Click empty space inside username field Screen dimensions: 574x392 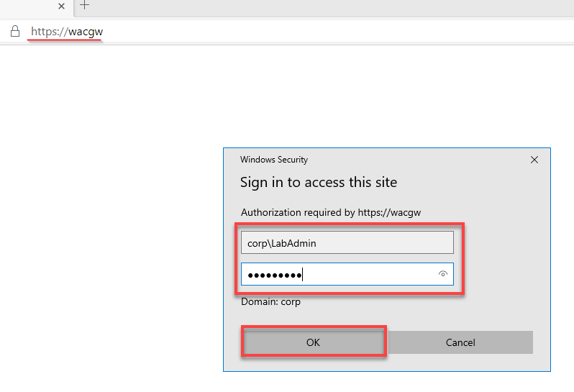[384, 242]
